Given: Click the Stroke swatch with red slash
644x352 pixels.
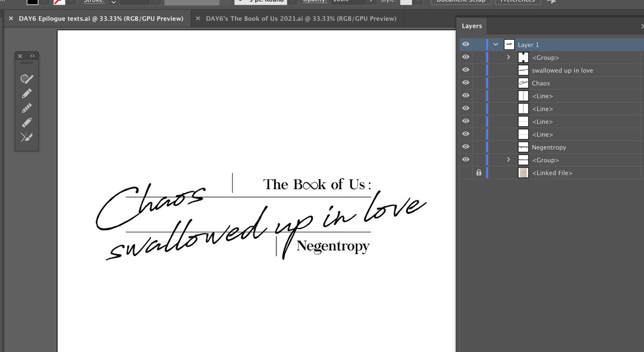Looking at the screenshot, I should 58,1.
